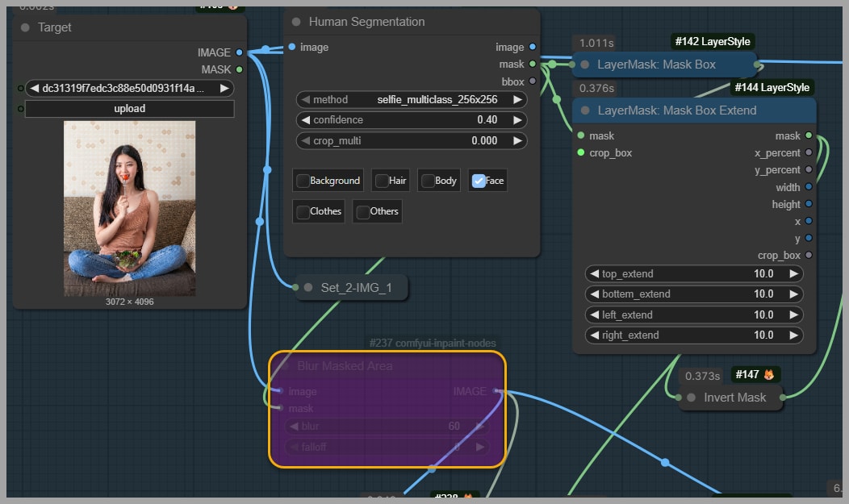Collapse the Target node using its dot
849x504 pixels.
point(25,27)
